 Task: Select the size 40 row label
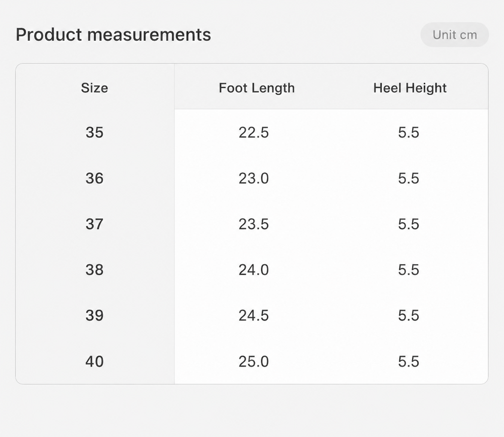(95, 362)
